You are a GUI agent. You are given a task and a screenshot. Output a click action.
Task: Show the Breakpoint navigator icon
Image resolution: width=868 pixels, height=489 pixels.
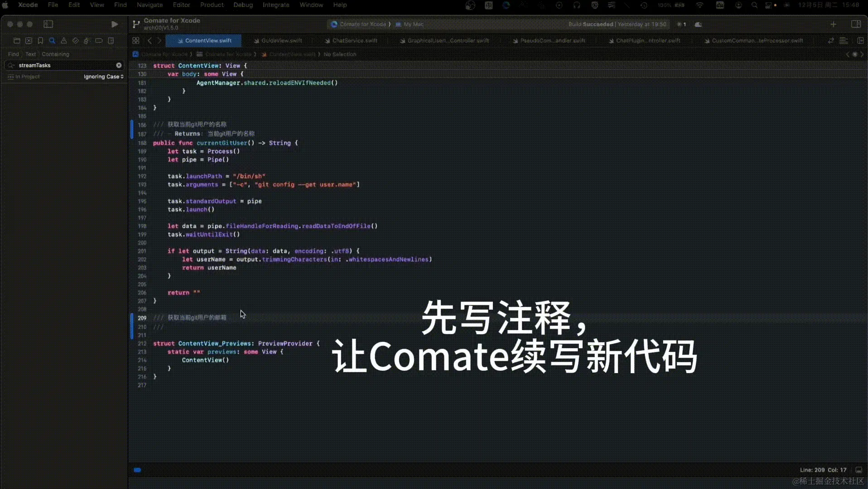[x=99, y=41]
